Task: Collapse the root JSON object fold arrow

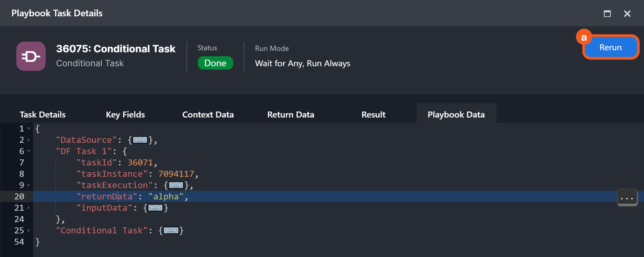Action: pyautogui.click(x=29, y=128)
